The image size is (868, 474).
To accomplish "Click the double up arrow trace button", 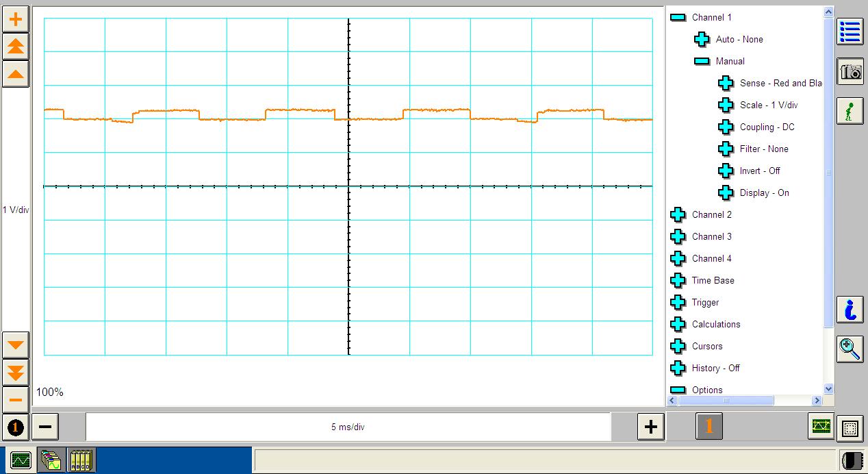I will pyautogui.click(x=16, y=47).
